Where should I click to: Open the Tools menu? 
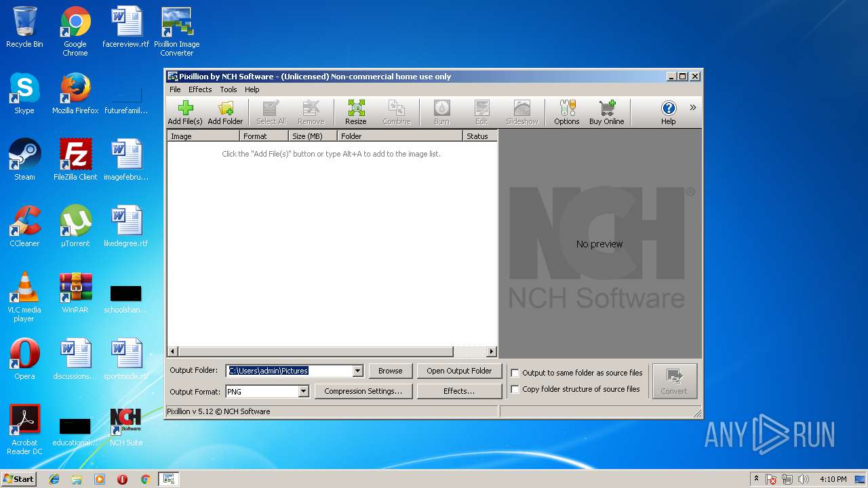229,89
